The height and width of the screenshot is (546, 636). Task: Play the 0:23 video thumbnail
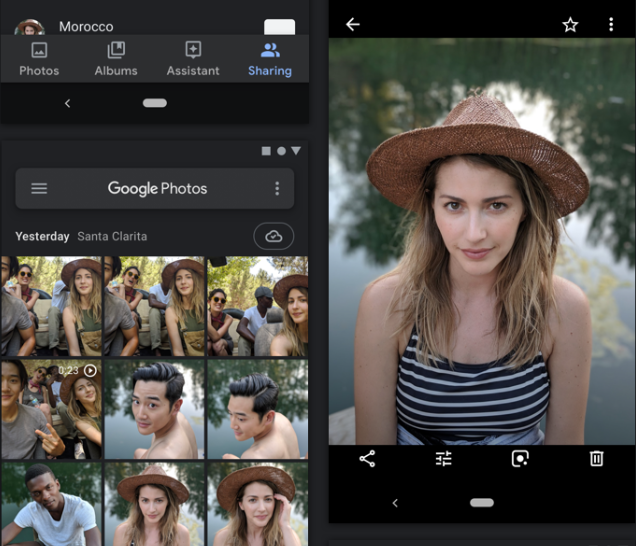(50, 409)
